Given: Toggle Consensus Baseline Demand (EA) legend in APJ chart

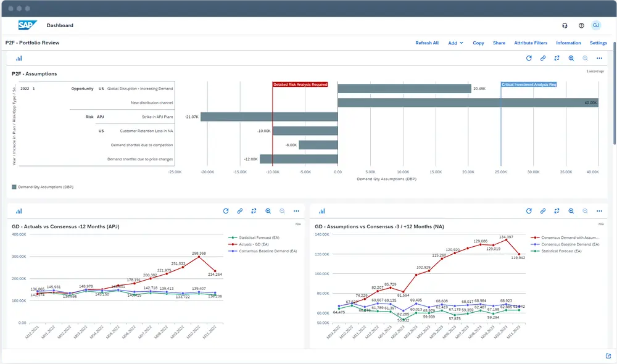Looking at the screenshot, I should 262,251.
